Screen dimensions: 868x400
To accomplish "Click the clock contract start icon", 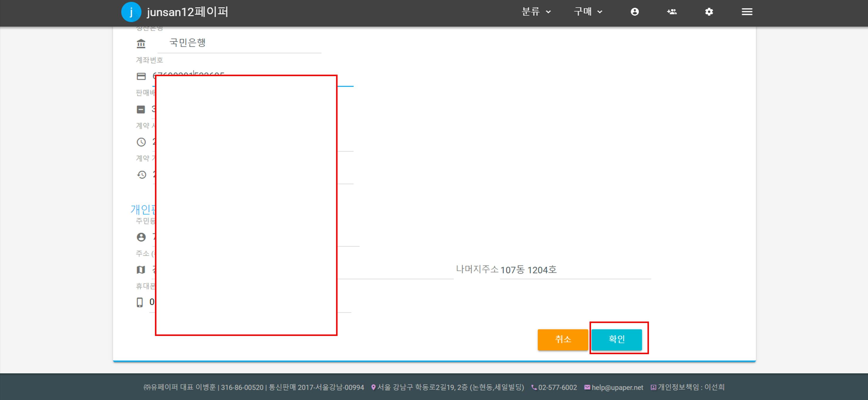I will point(141,142).
